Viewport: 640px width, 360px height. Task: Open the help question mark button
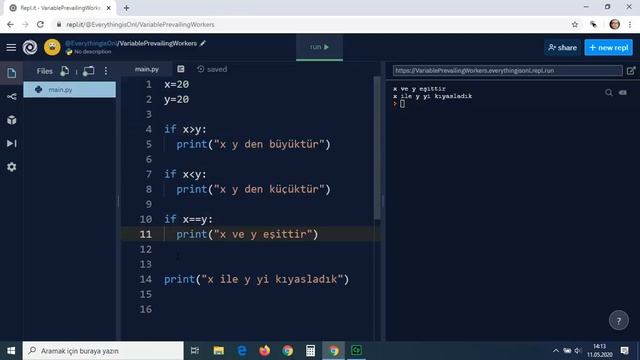tap(619, 321)
